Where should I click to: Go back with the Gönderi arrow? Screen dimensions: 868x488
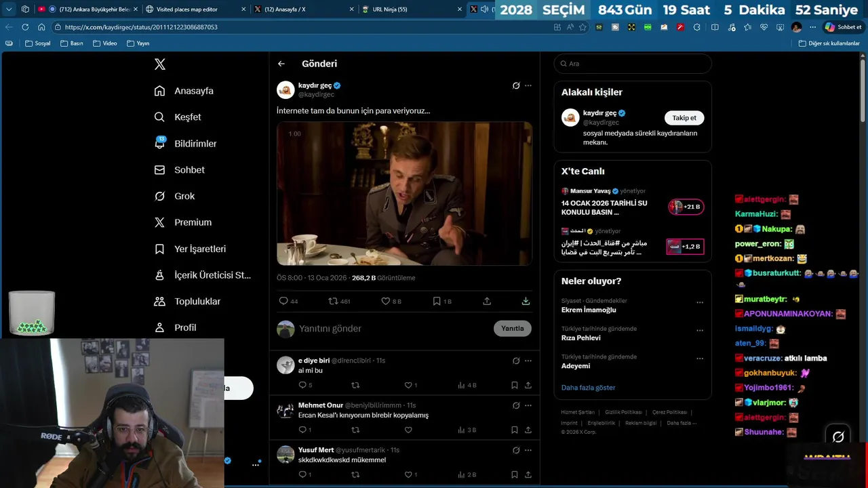(x=281, y=64)
